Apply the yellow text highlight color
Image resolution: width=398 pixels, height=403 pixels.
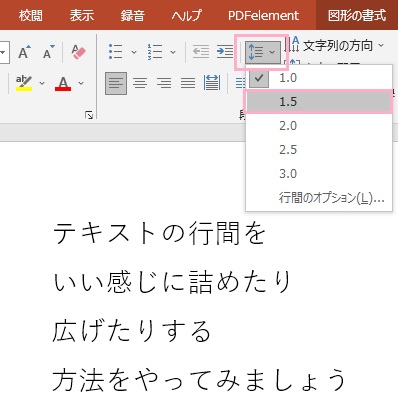pyautogui.click(x=24, y=83)
